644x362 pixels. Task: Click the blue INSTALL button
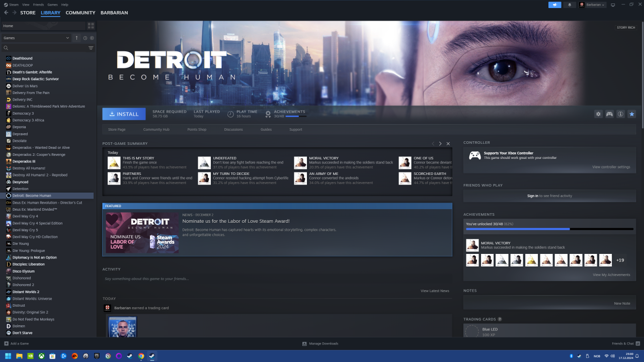tap(124, 114)
